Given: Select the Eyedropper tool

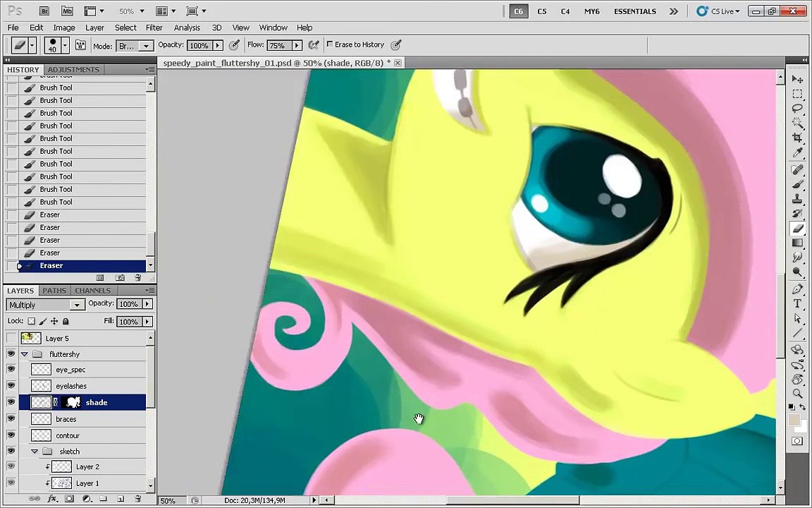Looking at the screenshot, I should [x=797, y=152].
